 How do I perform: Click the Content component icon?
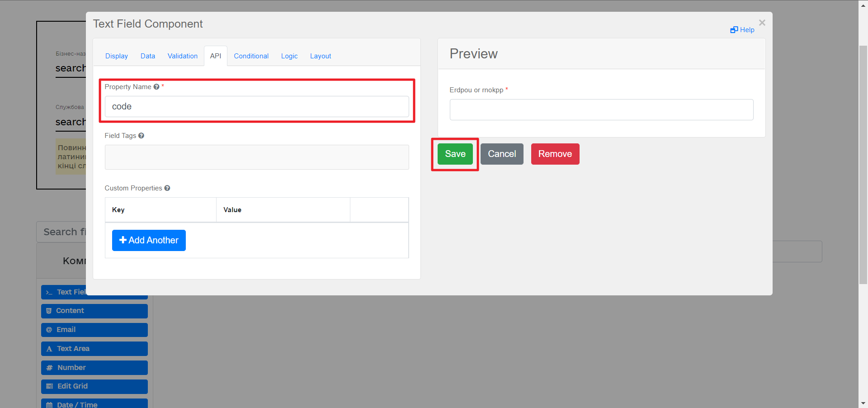pos(49,311)
